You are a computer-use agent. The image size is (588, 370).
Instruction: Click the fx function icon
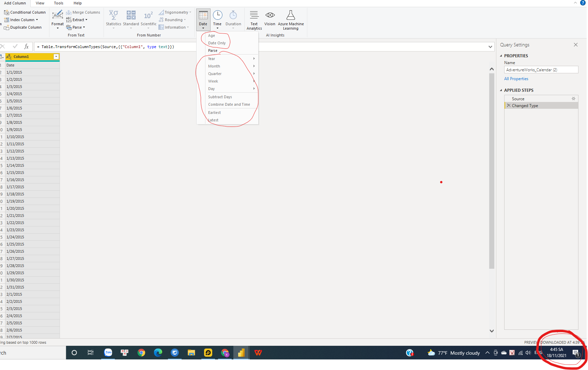tap(27, 46)
